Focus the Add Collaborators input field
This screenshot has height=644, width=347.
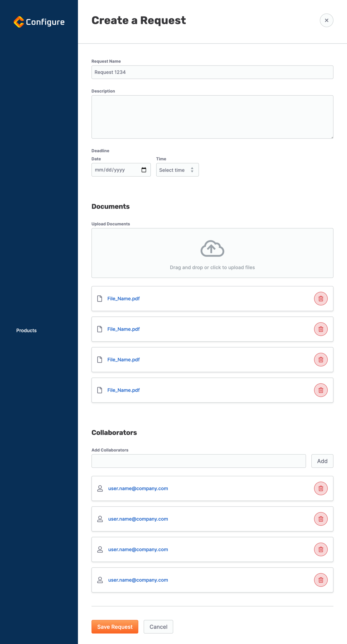[198, 461]
